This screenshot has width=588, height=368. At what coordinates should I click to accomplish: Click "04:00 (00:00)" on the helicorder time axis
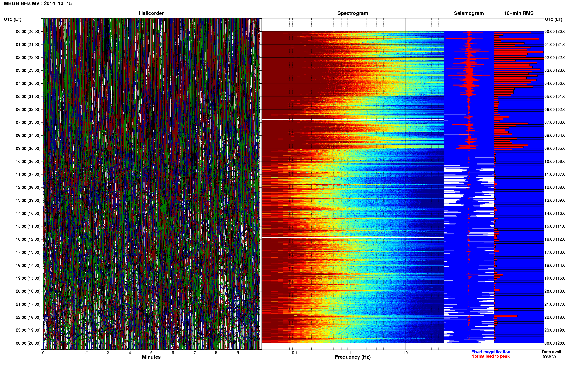point(28,83)
